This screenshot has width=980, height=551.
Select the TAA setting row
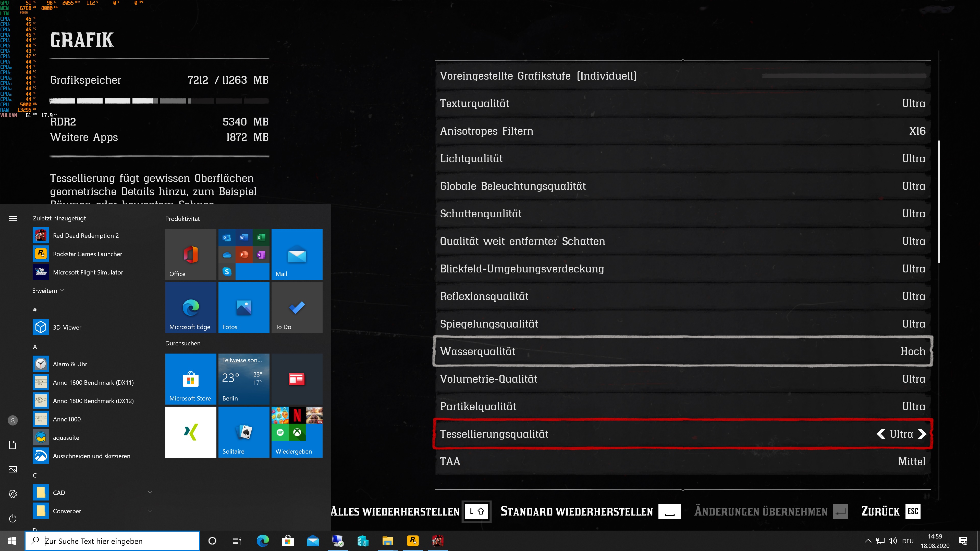coord(682,461)
